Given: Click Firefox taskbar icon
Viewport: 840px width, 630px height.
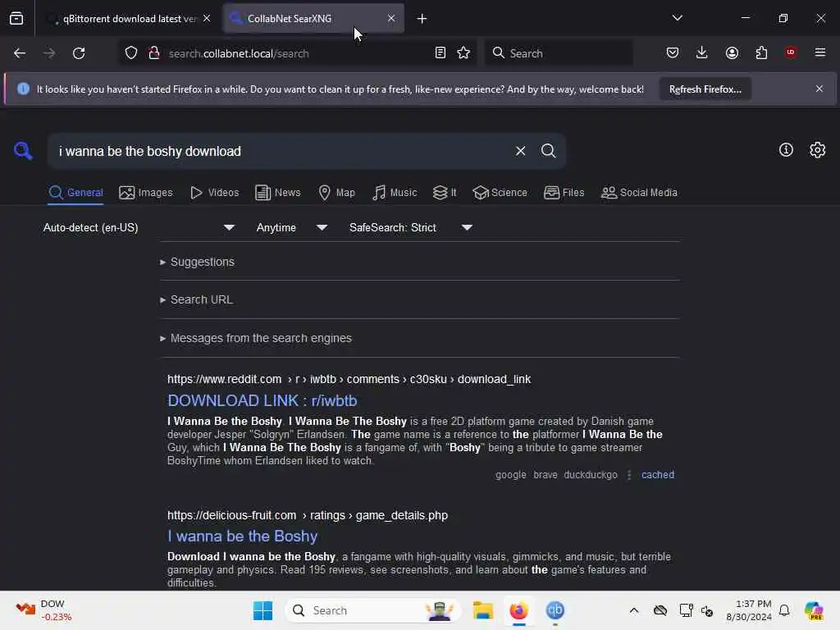Looking at the screenshot, I should [518, 610].
